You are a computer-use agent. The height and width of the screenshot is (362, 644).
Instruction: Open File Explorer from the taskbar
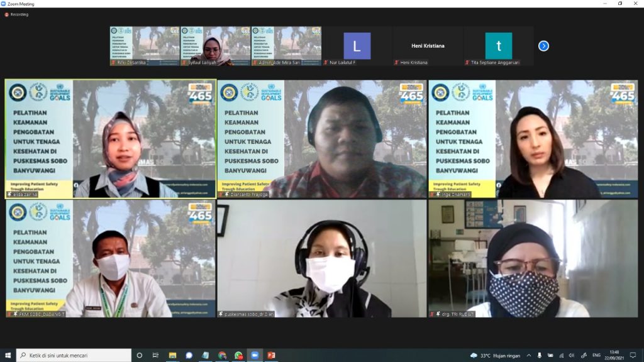click(172, 355)
